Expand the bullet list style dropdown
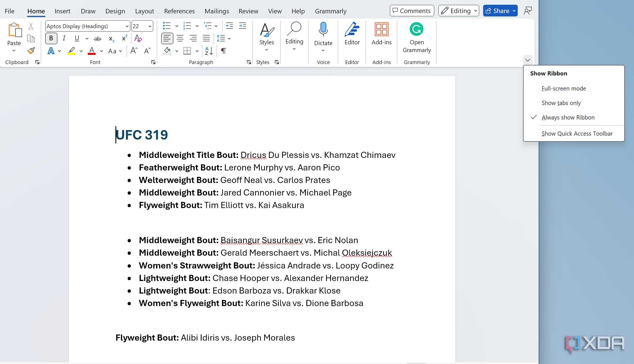 pos(176,26)
